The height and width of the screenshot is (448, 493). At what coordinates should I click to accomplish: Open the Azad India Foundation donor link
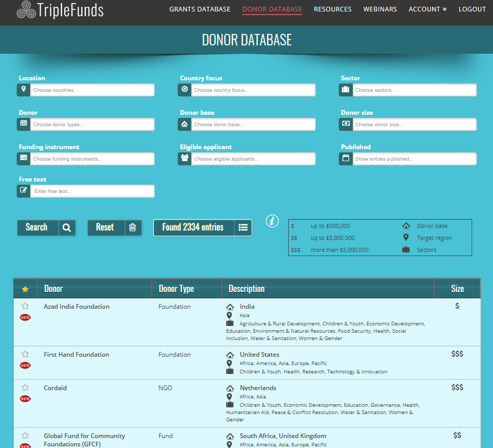point(77,307)
